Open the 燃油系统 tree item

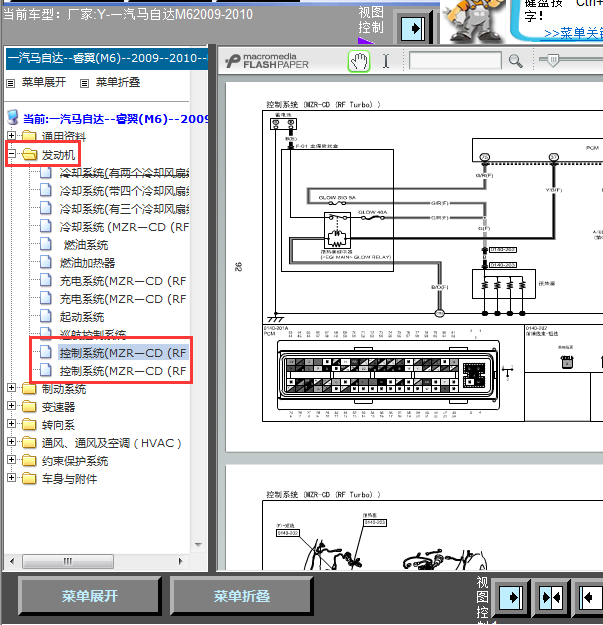coord(86,245)
